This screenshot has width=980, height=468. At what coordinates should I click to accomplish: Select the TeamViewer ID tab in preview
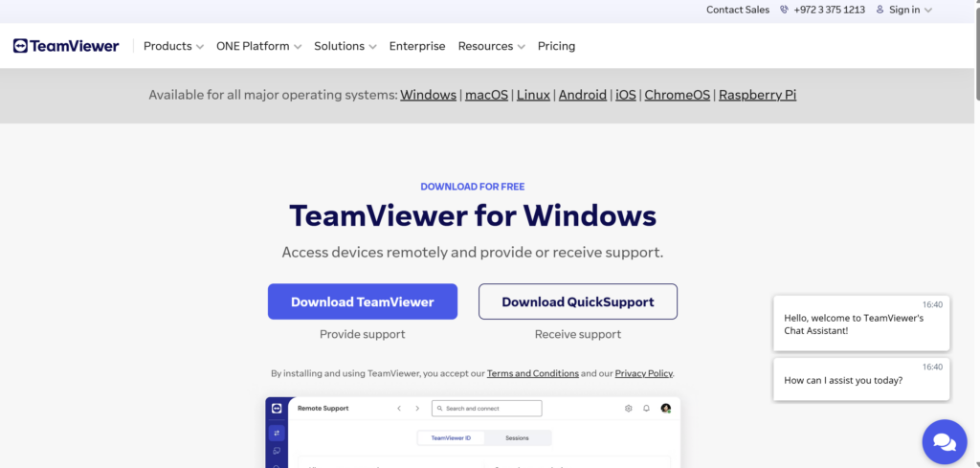[x=452, y=438]
